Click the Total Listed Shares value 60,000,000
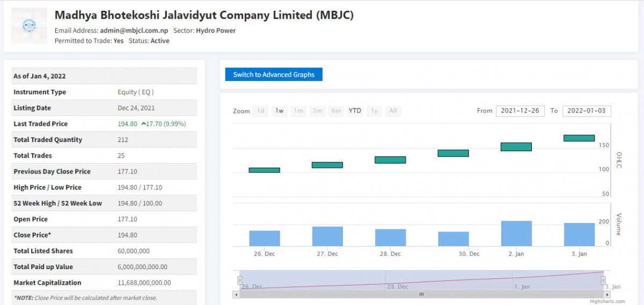Image resolution: width=644 pixels, height=305 pixels. 134,251
